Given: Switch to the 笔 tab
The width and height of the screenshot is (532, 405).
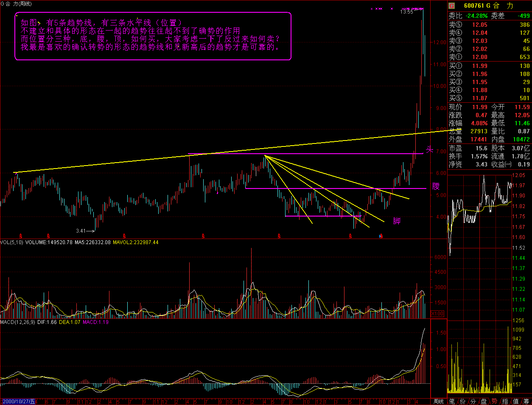Looking at the screenshot, I should [x=452, y=401].
